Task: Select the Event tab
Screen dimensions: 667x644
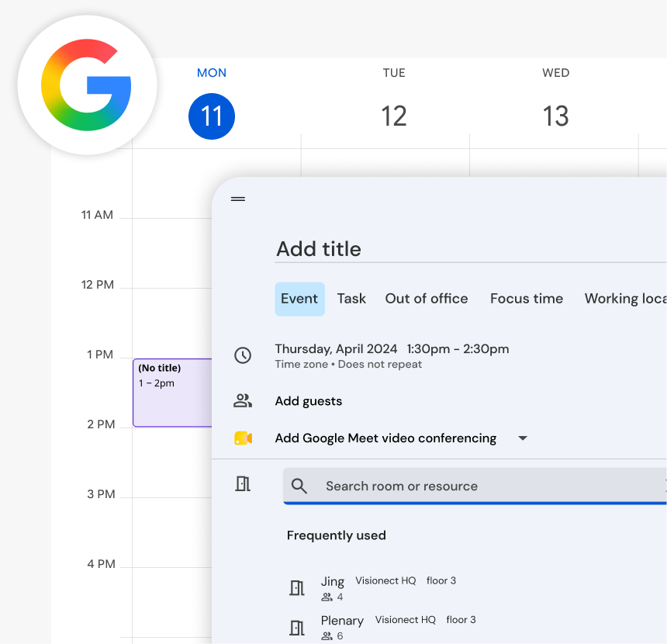Action: [x=299, y=299]
